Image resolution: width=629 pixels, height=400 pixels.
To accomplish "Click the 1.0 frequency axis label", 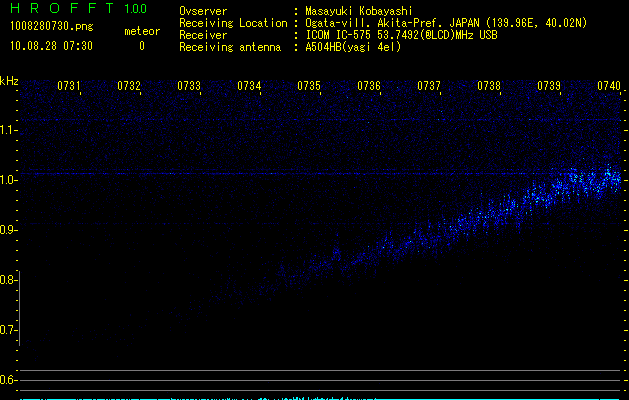I will coord(10,180).
